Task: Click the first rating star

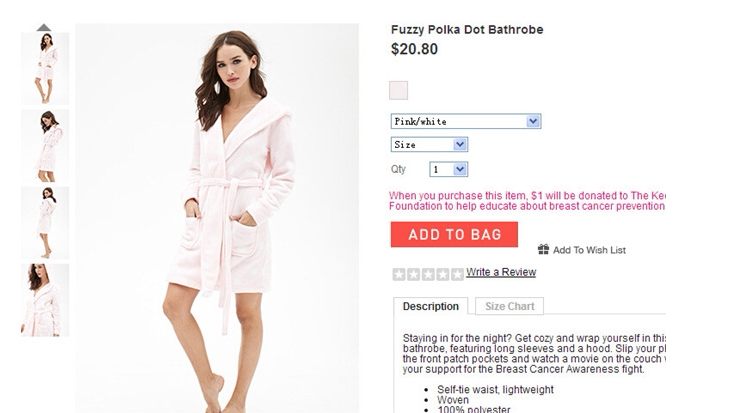Action: 398,273
